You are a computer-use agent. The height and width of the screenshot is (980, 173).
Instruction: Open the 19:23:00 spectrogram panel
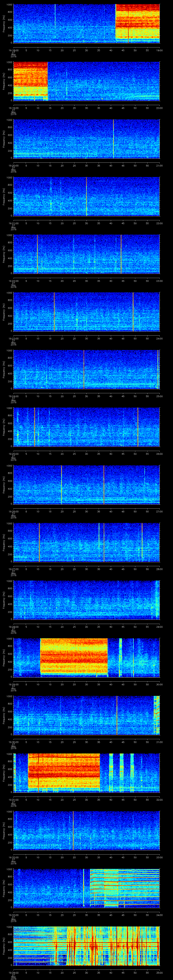pyautogui.click(x=86, y=312)
